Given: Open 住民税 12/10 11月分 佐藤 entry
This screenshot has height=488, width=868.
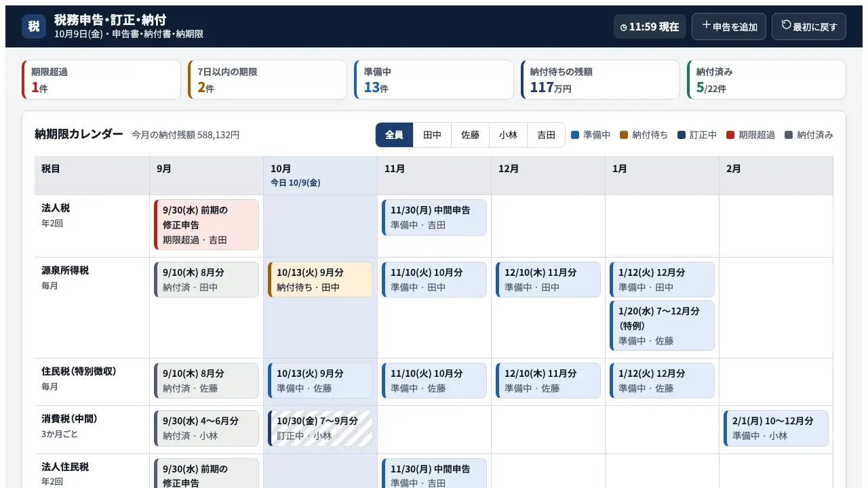Looking at the screenshot, I should click(548, 381).
